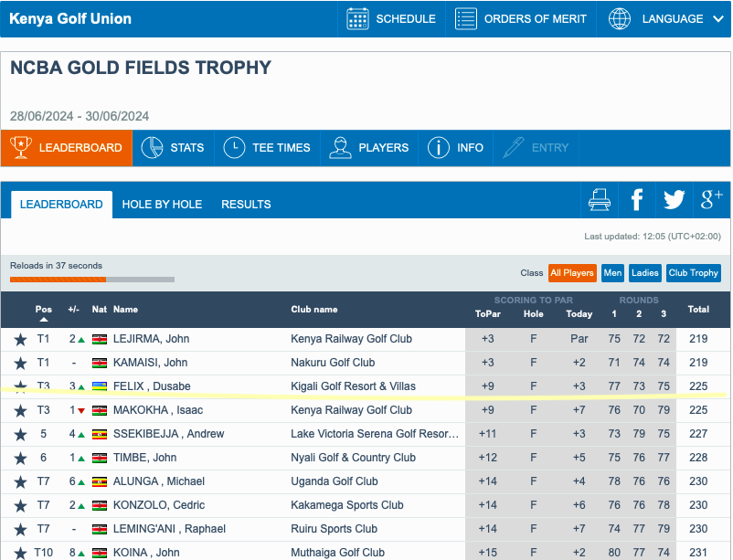The width and height of the screenshot is (733, 560).
Task: Star the KOINA, John row
Action: [x=20, y=554]
